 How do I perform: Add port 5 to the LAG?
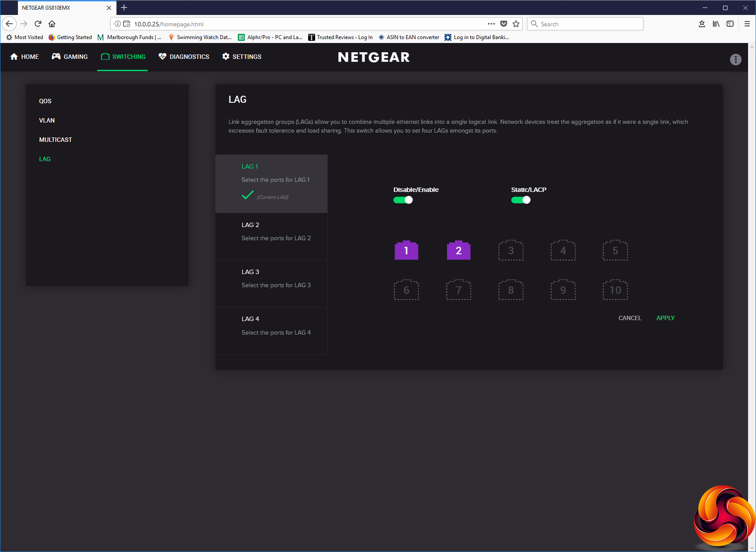[x=615, y=250]
